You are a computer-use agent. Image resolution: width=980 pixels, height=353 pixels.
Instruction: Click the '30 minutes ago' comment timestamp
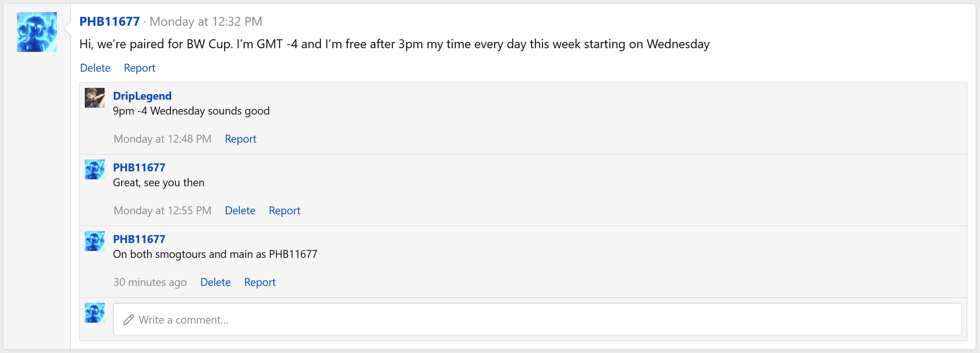click(x=150, y=282)
